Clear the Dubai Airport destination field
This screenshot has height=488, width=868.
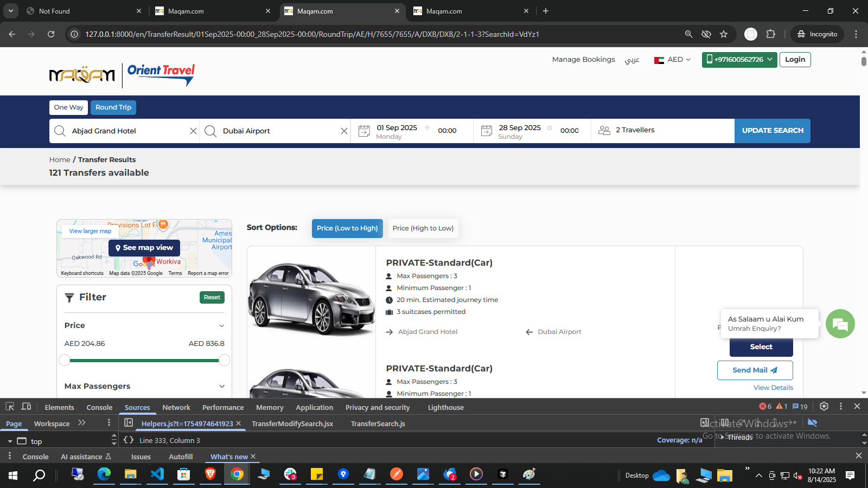point(344,131)
